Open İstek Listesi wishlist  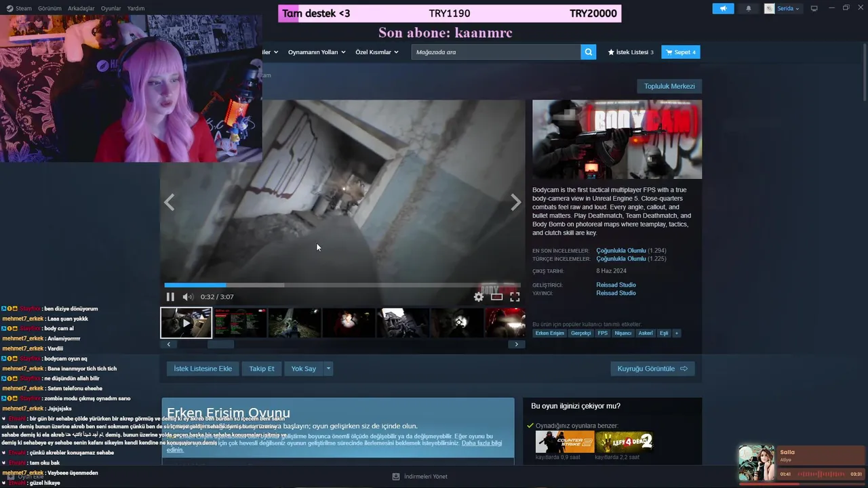pyautogui.click(x=631, y=52)
